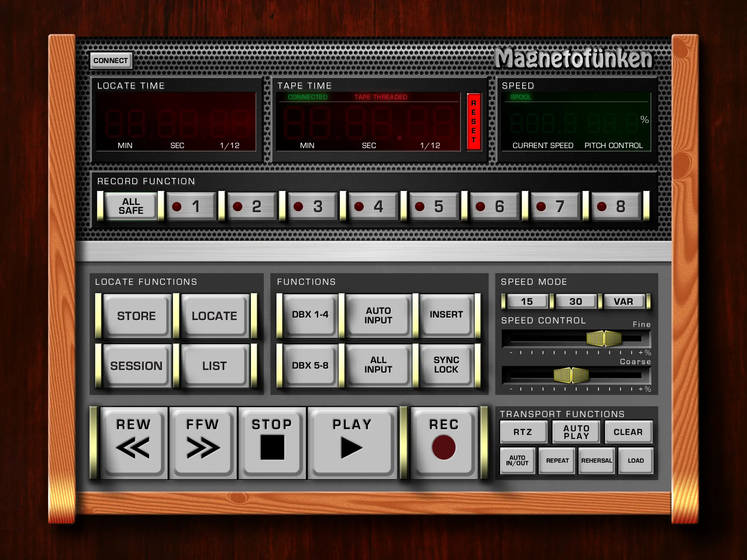
Task: Click the FFW fast-forward button
Action: click(x=203, y=443)
